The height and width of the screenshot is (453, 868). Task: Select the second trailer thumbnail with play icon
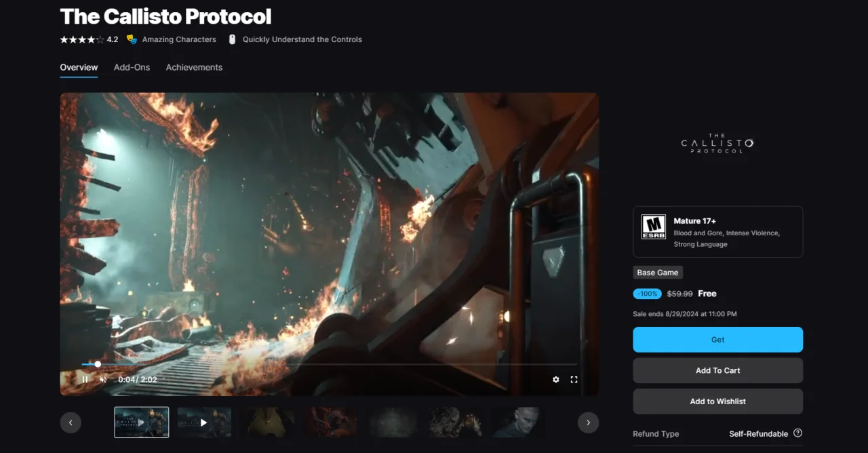(204, 422)
